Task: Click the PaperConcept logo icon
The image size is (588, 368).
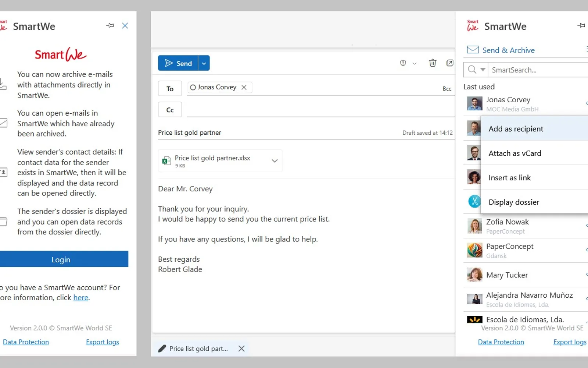Action: (474, 250)
